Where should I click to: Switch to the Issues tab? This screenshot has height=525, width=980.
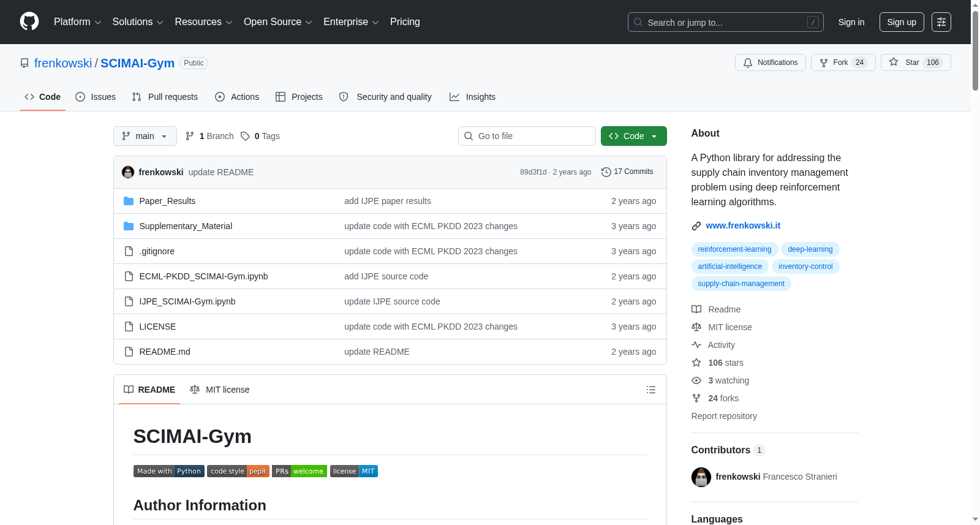(96, 97)
